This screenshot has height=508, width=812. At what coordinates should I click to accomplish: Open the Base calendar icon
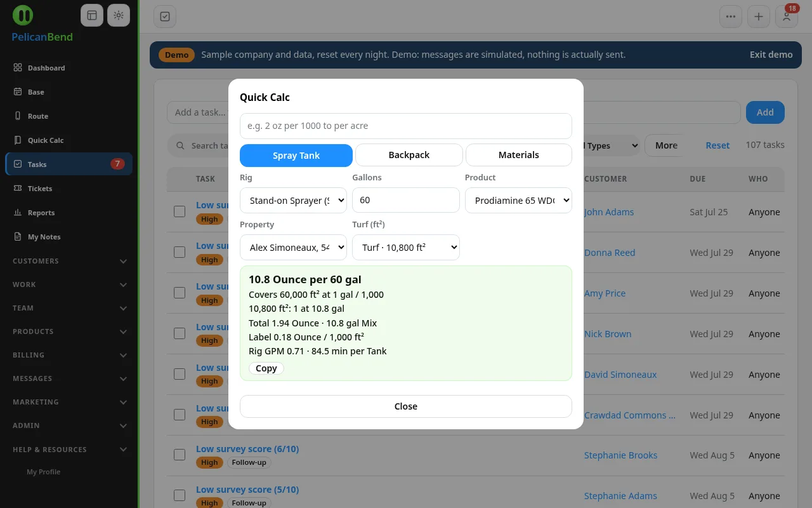click(x=18, y=92)
